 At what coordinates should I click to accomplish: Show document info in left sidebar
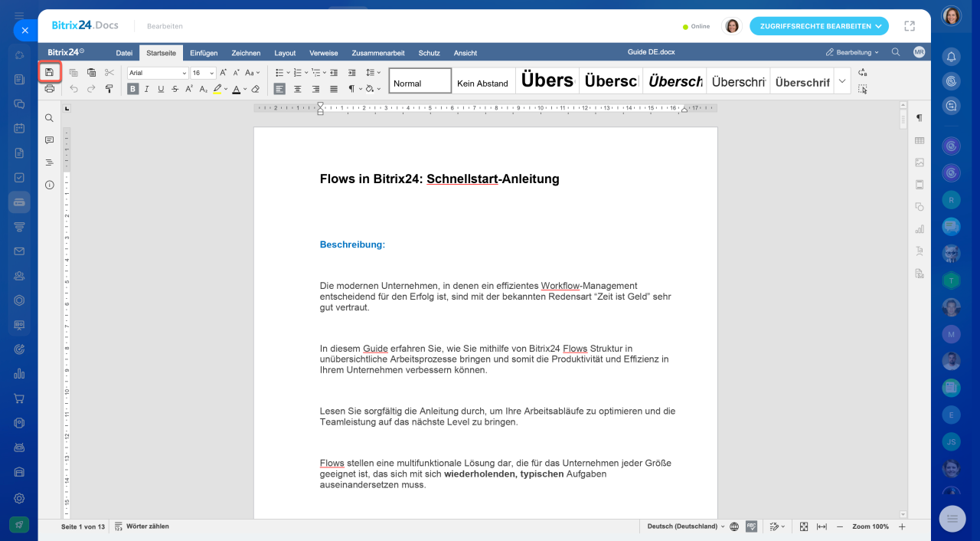49,185
